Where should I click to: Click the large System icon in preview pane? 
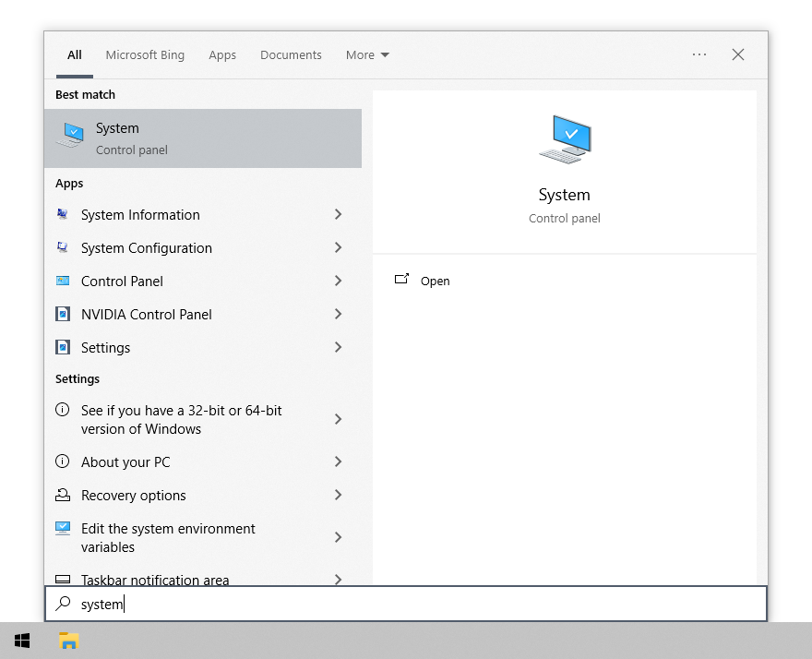(x=565, y=139)
